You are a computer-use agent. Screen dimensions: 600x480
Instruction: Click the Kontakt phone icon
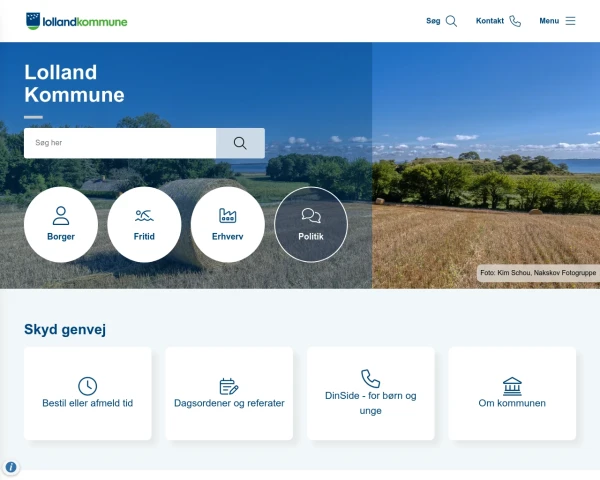click(515, 21)
